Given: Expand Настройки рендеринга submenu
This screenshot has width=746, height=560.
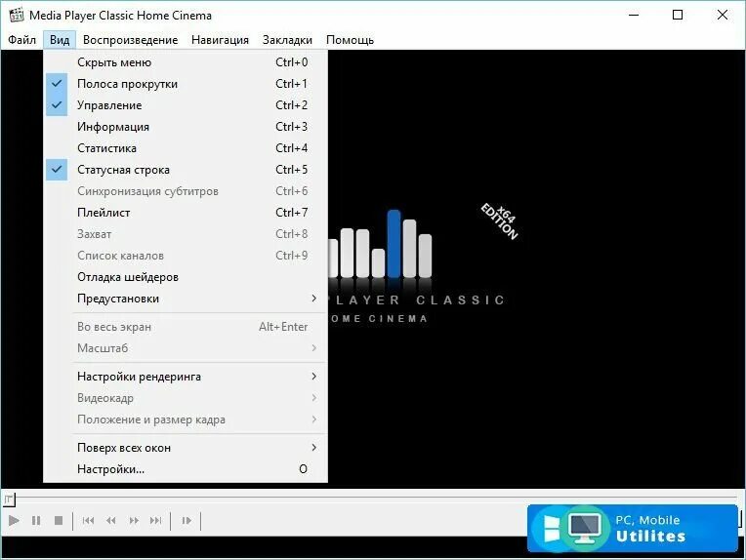Looking at the screenshot, I should (x=186, y=377).
